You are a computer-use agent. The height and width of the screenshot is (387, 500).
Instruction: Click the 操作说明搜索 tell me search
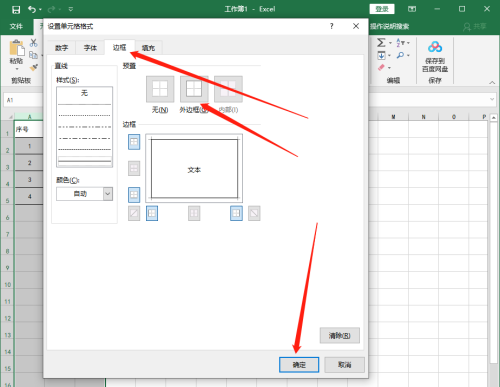point(390,27)
